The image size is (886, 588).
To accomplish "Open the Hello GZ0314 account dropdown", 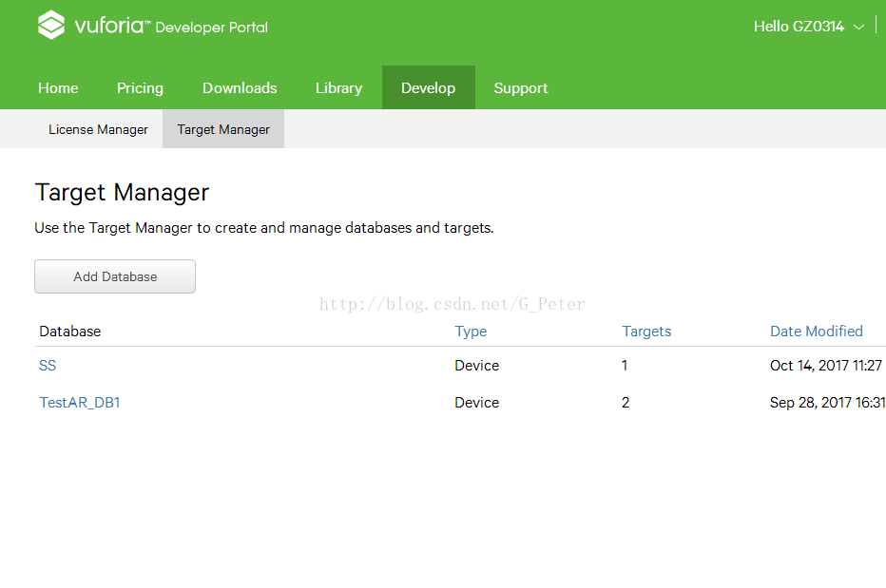I will tap(809, 27).
